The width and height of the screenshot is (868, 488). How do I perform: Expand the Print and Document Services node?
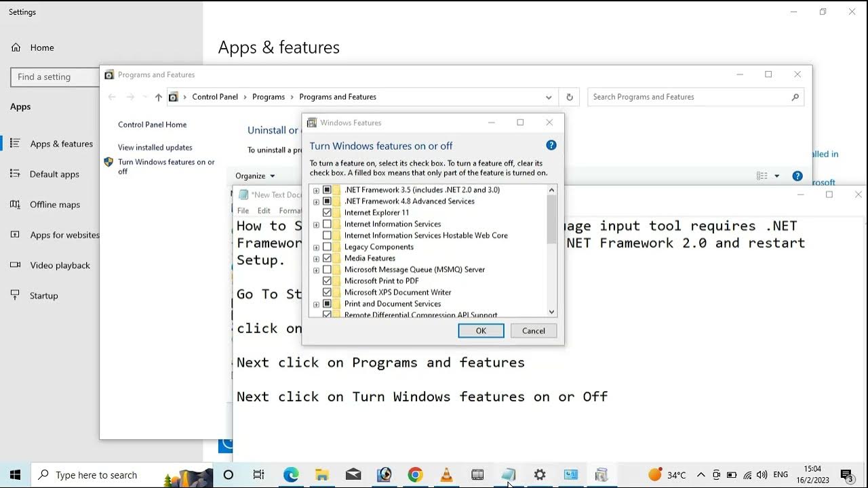316,304
